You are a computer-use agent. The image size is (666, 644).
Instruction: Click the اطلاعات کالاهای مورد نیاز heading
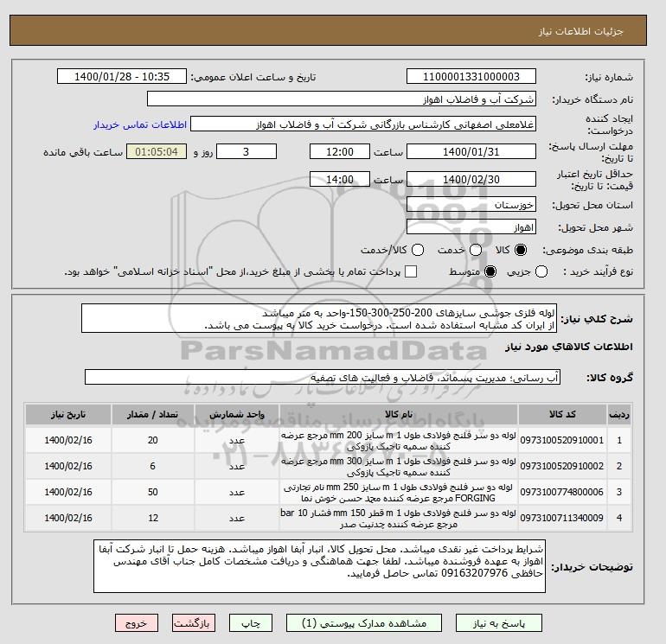(x=569, y=347)
